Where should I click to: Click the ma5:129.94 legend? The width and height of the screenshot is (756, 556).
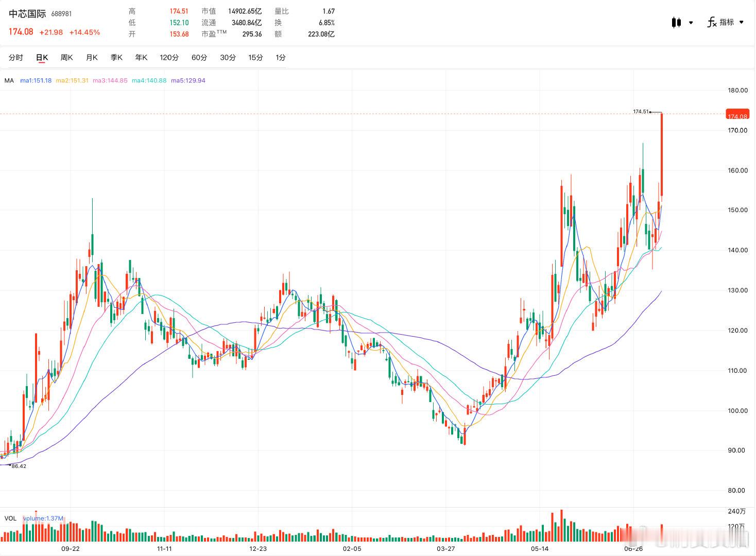tap(188, 80)
